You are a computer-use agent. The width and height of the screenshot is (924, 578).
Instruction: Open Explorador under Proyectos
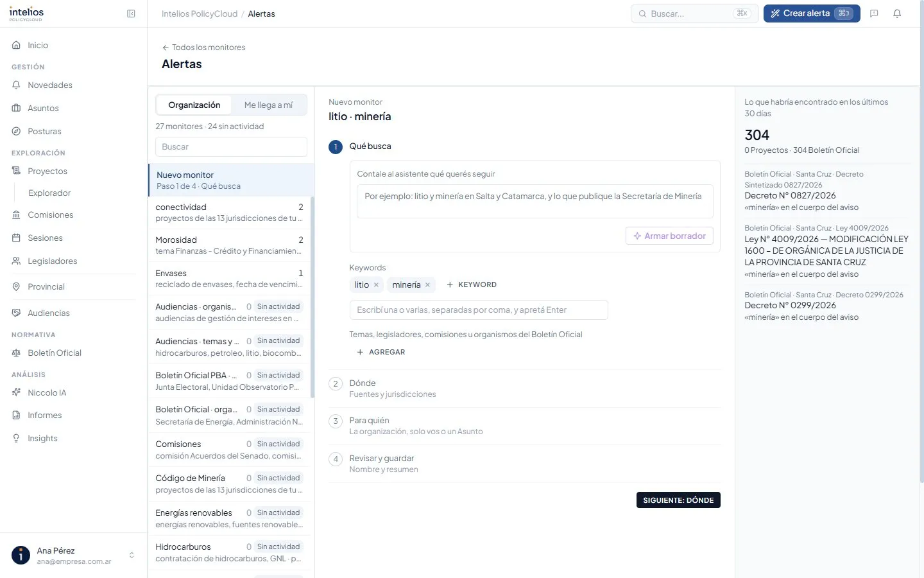pos(49,193)
